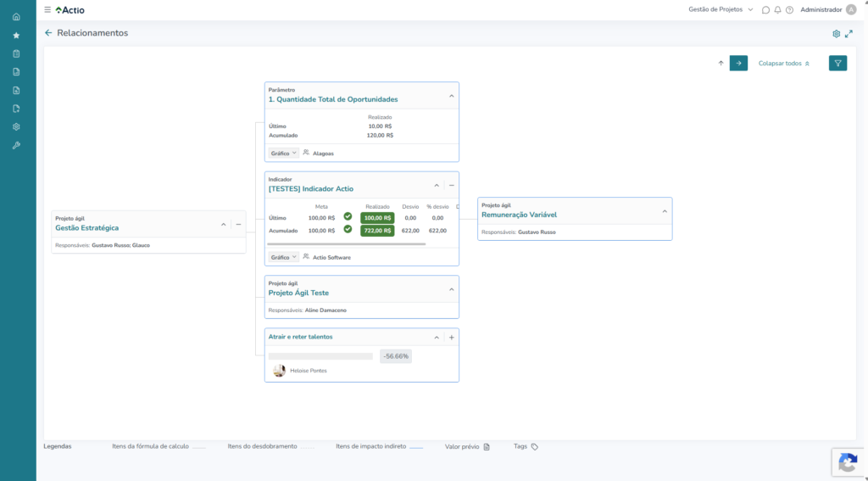Click the Atrair e reter talentos progress bar
Image resolution: width=868 pixels, height=481 pixels.
point(320,356)
